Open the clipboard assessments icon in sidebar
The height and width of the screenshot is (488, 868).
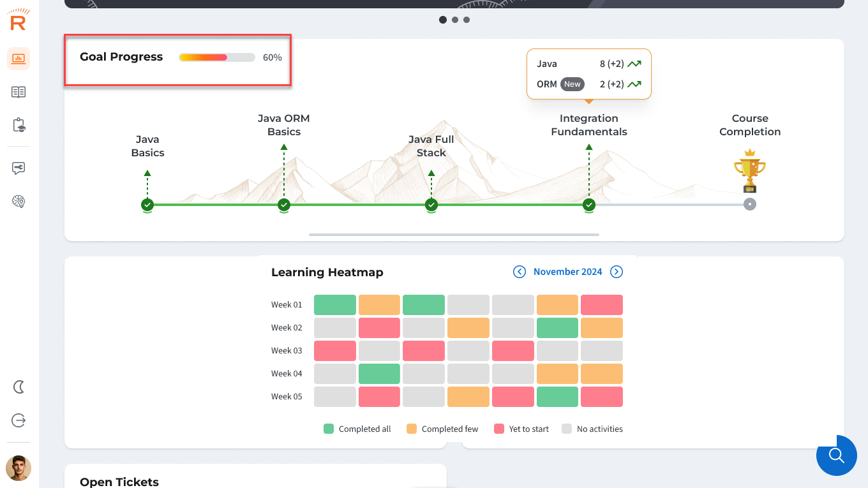pos(19,125)
